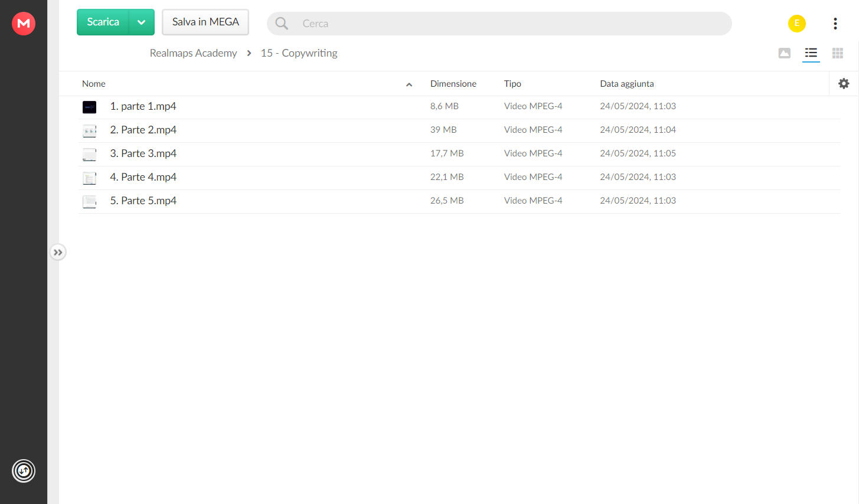
Task: Sort by Dimensione column header
Action: tap(453, 84)
